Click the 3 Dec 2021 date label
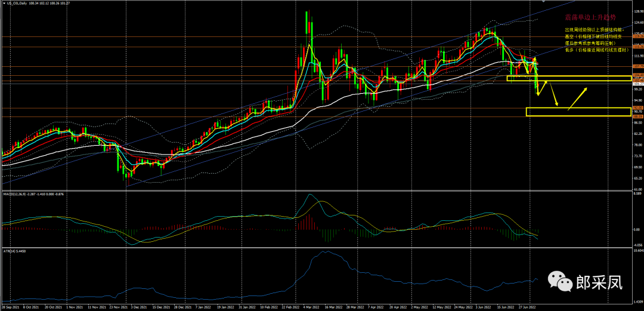 (139, 306)
